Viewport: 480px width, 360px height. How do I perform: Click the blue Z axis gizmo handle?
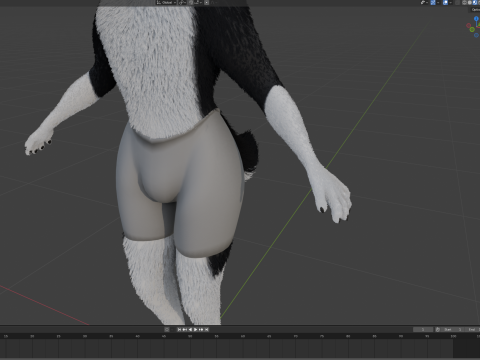pos(476,19)
